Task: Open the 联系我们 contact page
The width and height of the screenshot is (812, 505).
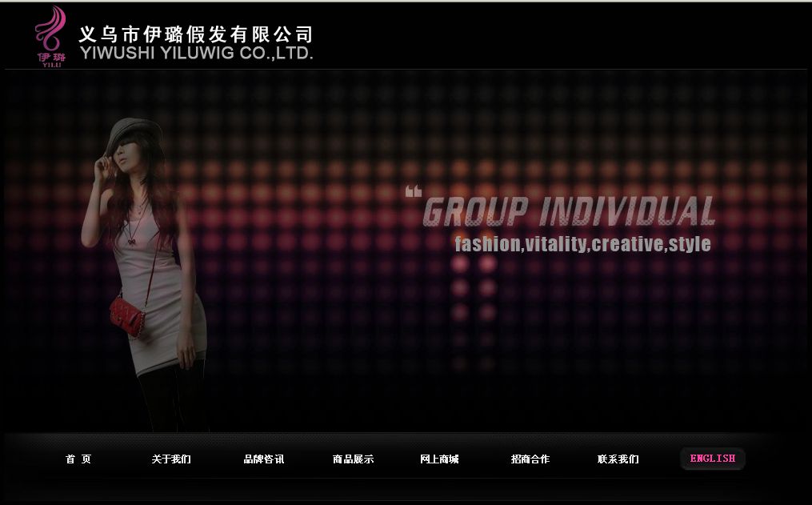Action: pos(618,459)
